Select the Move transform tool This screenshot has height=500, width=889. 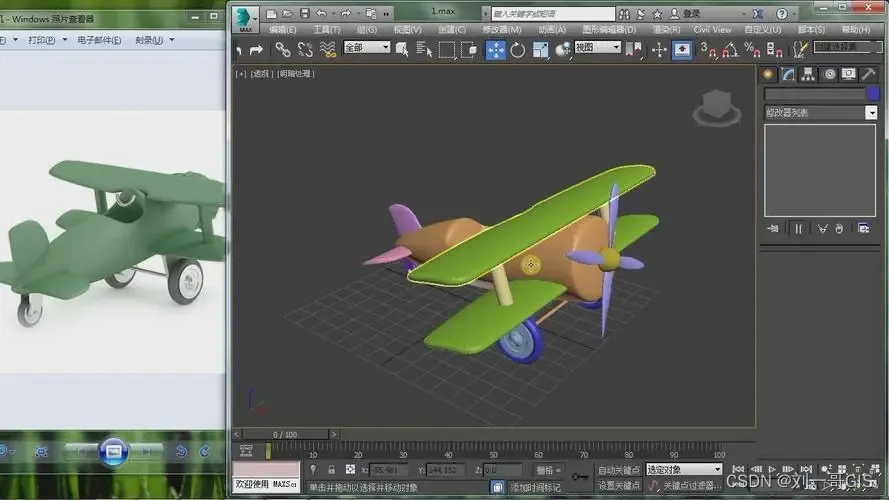coord(495,50)
